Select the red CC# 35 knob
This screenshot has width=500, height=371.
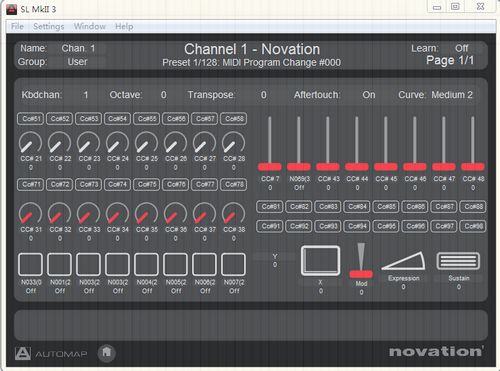pos(147,214)
